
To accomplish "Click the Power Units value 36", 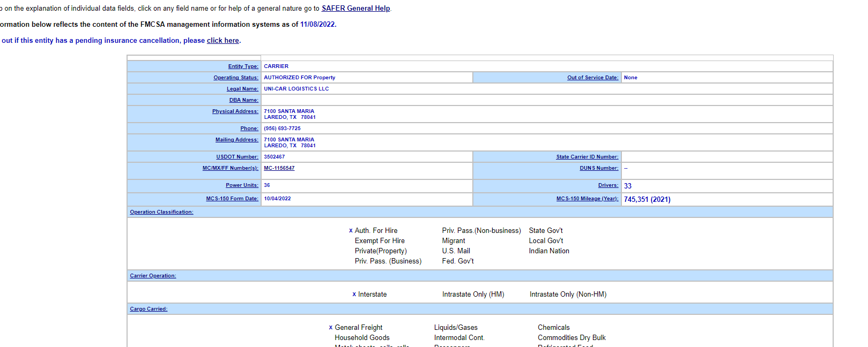I will (267, 185).
